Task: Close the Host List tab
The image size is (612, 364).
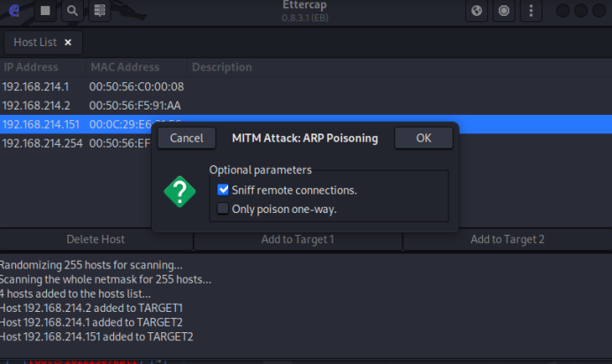Action: pos(68,42)
